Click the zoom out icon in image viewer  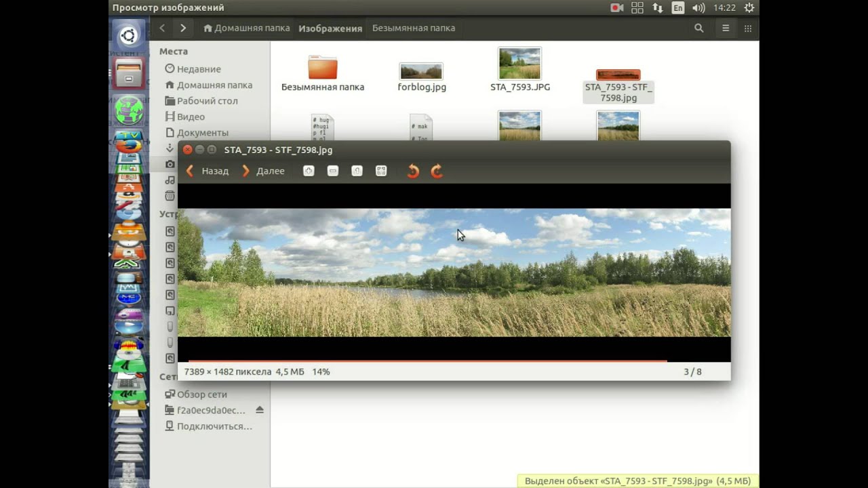click(333, 171)
